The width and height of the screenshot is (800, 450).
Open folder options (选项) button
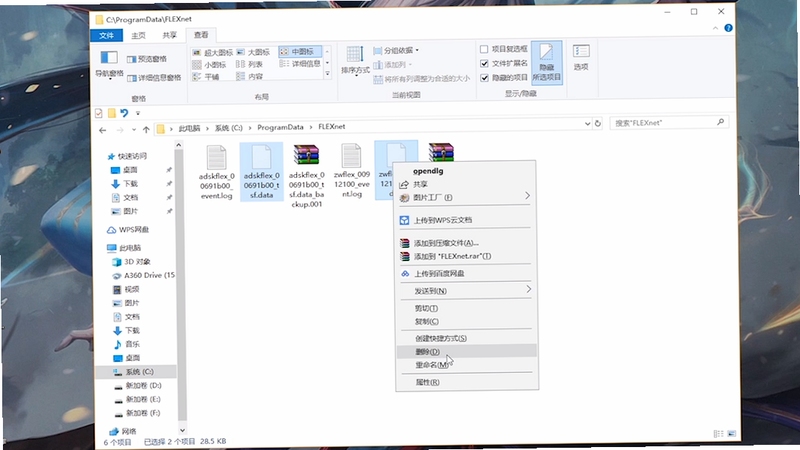point(581,58)
